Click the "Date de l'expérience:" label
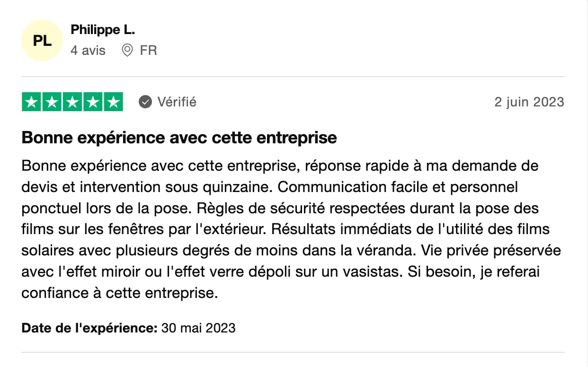 (89, 327)
